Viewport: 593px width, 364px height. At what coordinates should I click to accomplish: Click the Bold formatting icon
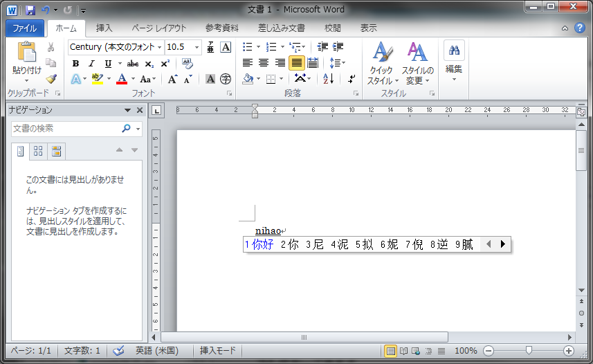click(76, 63)
